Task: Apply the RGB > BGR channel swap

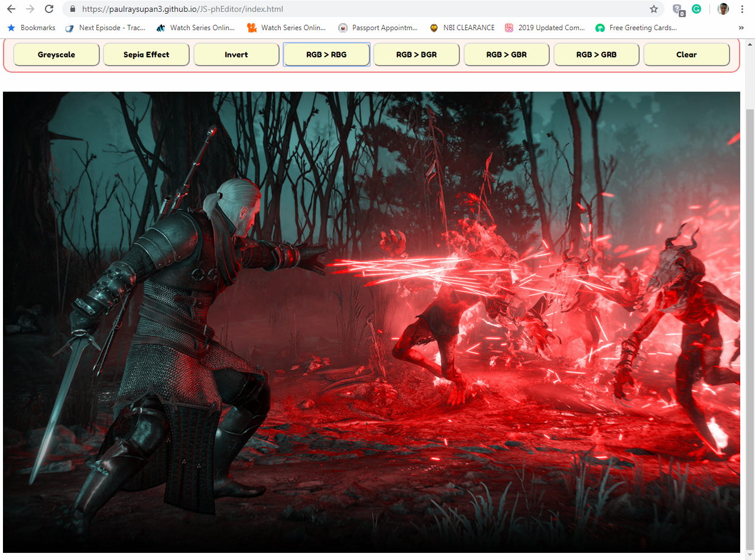Action: [417, 54]
